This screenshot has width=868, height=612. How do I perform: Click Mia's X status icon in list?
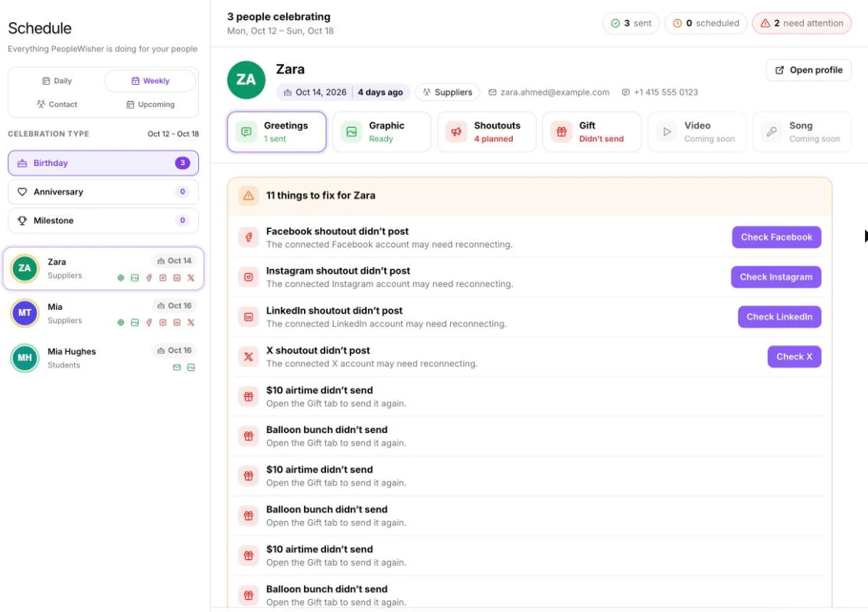191,323
